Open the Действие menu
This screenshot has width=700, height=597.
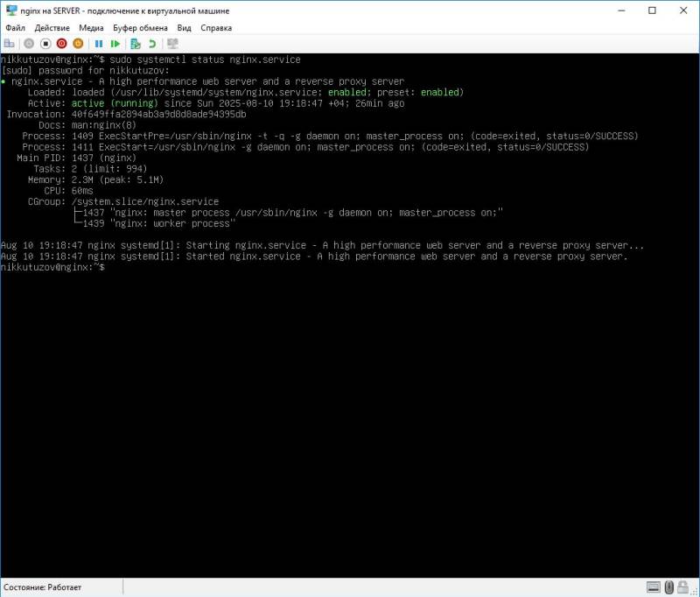[52, 27]
